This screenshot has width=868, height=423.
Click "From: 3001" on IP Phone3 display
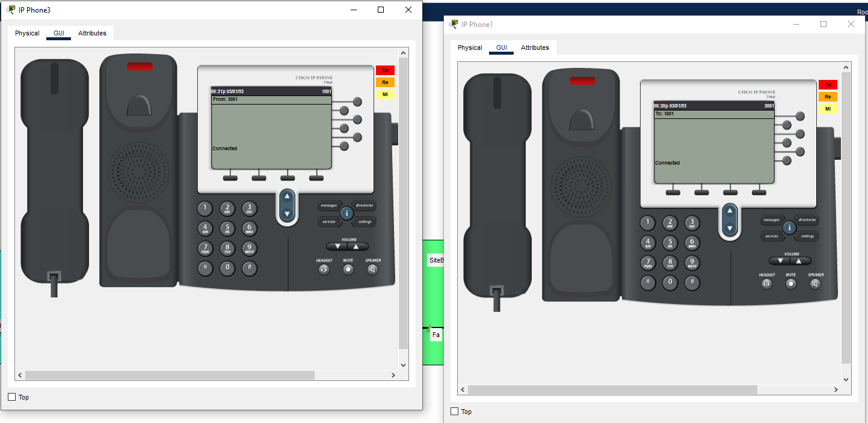[x=225, y=99]
